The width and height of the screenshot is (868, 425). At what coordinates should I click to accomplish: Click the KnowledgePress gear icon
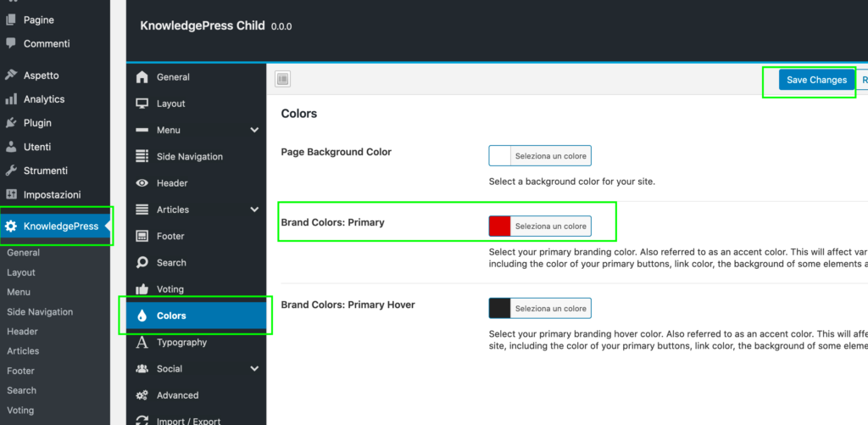point(11,226)
